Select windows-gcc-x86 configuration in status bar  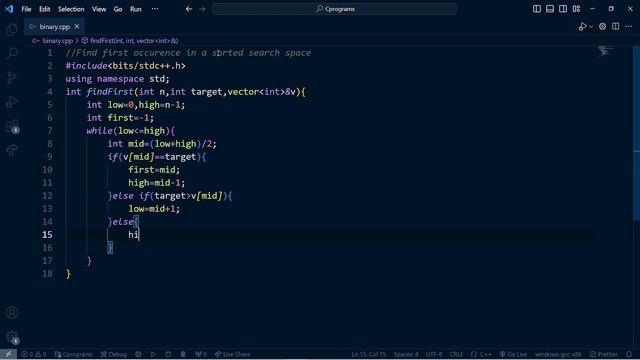click(x=558, y=354)
